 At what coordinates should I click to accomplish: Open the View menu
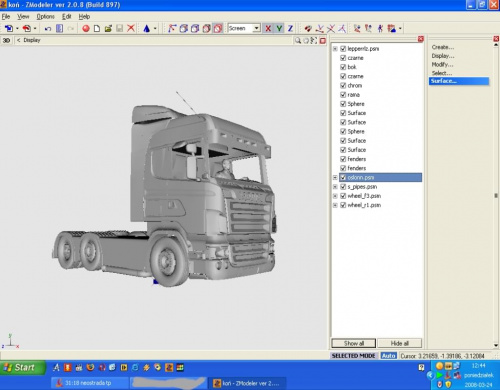point(23,17)
